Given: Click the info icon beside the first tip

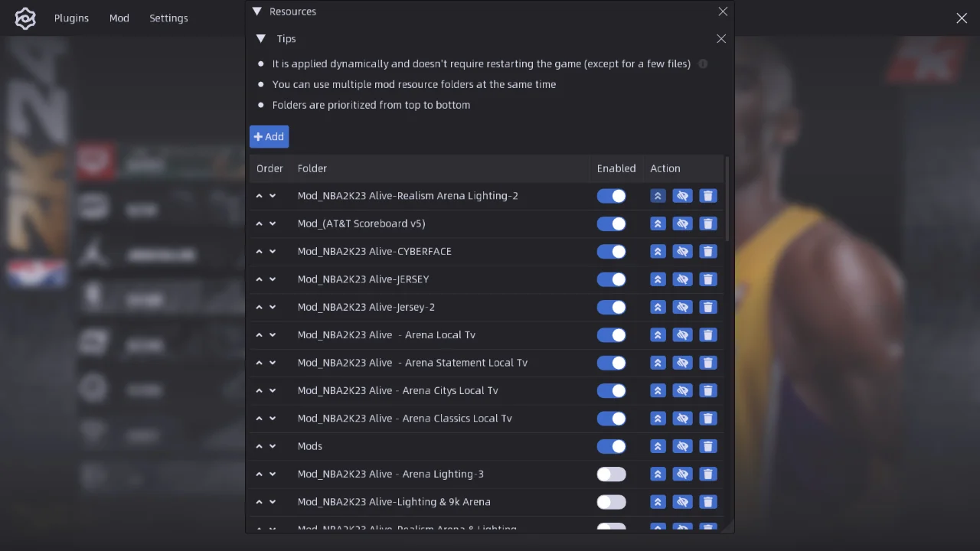Looking at the screenshot, I should coord(703,64).
